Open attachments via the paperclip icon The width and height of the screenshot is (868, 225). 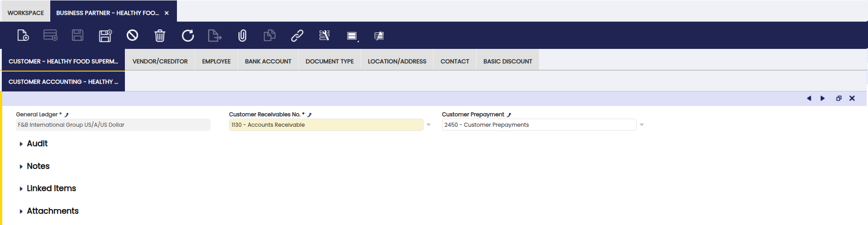242,35
